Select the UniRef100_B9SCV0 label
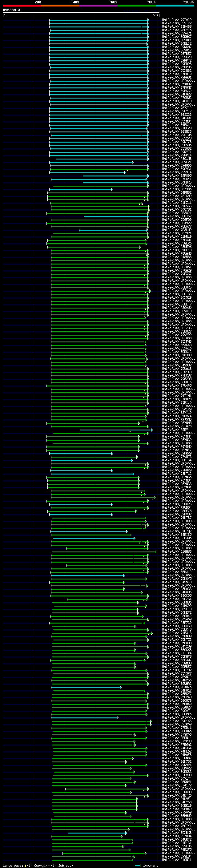Viewport: 197px width, 868px height. pyautogui.click(x=177, y=57)
